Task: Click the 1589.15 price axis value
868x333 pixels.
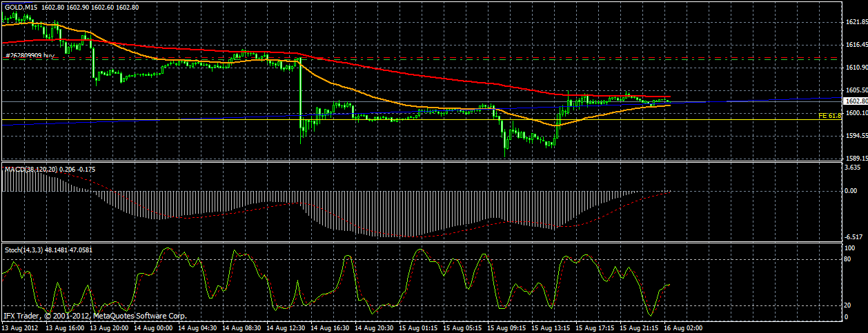Action: pos(856,158)
